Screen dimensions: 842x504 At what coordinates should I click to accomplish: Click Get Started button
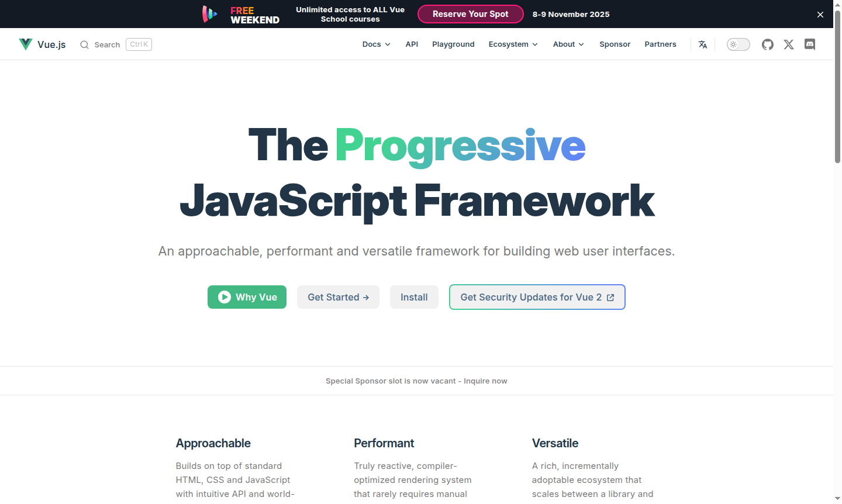[x=338, y=297]
